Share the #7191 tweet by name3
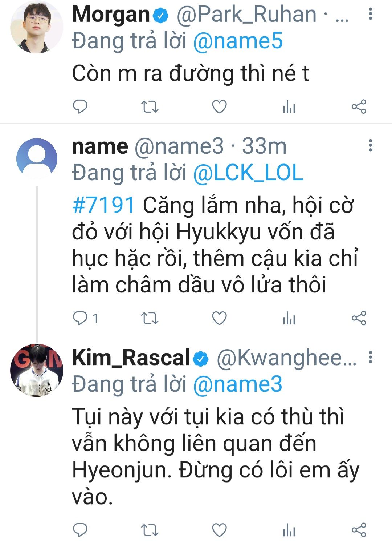This screenshot has width=392, height=541. (x=359, y=319)
